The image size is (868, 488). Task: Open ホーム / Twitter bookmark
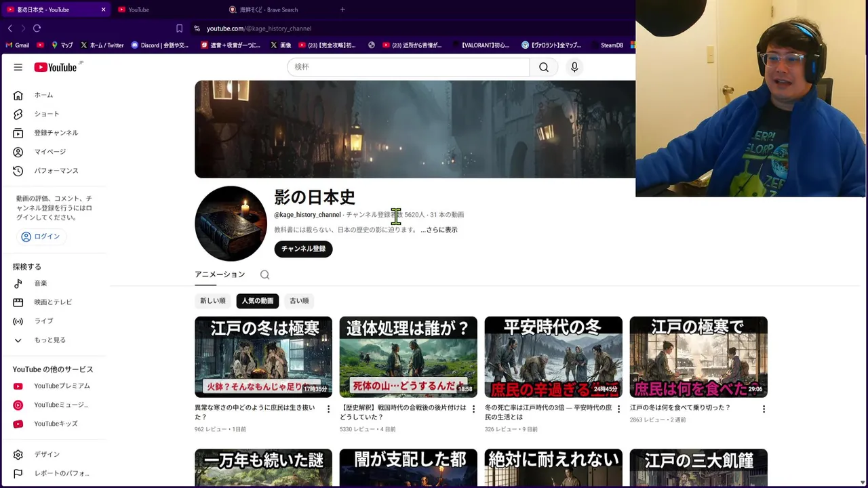(x=102, y=45)
